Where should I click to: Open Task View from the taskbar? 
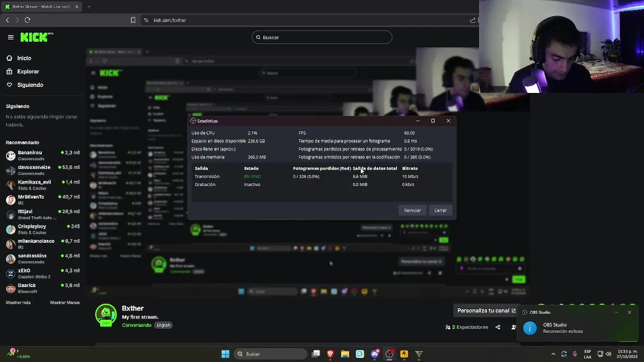(x=316, y=354)
